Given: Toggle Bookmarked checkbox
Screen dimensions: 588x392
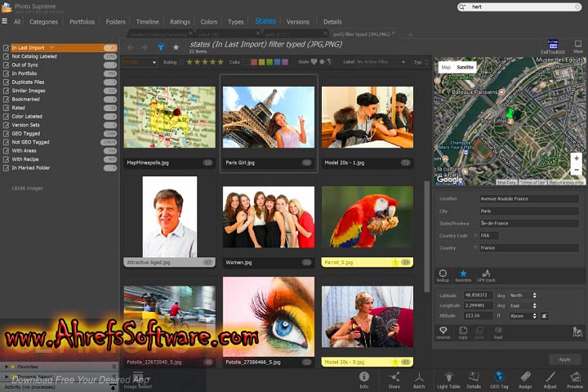Looking at the screenshot, I should pos(6,100).
